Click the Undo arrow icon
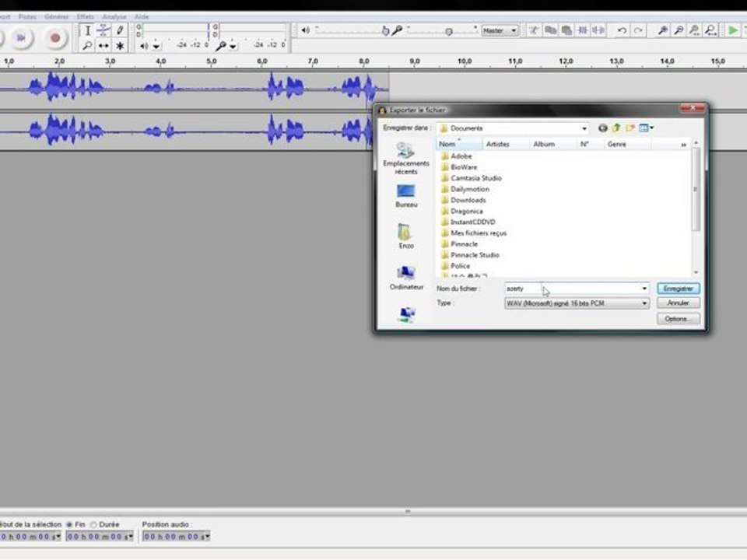Viewport: 747px width, 560px height. (622, 31)
